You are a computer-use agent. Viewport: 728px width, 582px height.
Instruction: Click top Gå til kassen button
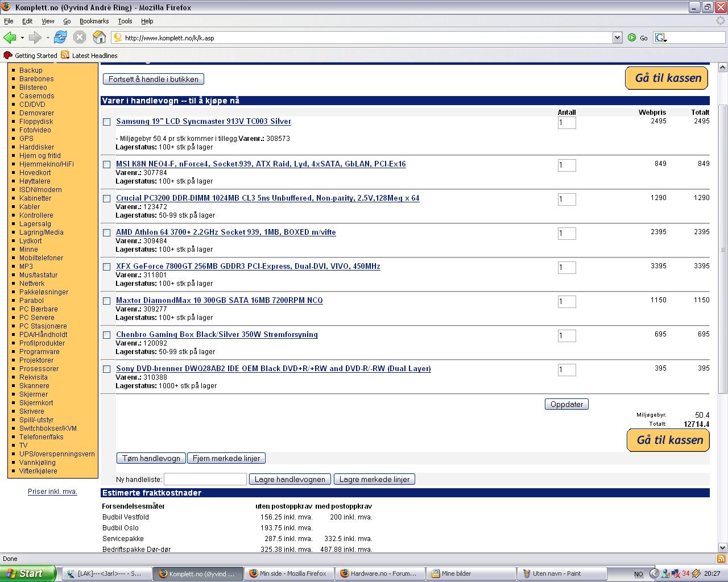click(x=667, y=78)
